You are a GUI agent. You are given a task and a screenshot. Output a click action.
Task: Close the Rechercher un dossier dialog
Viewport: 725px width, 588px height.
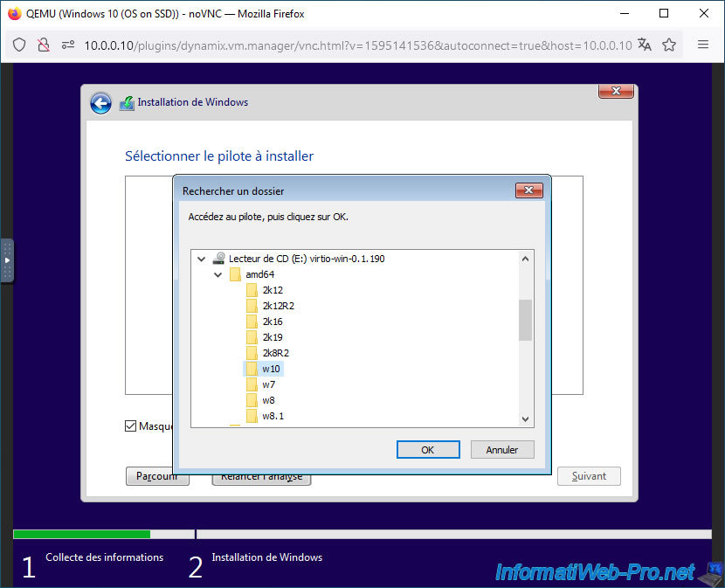529,190
